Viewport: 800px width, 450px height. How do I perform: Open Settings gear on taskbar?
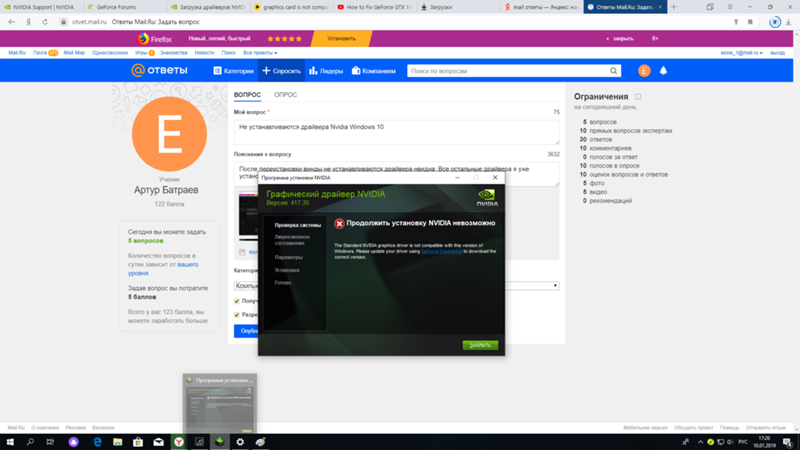pyautogui.click(x=240, y=442)
